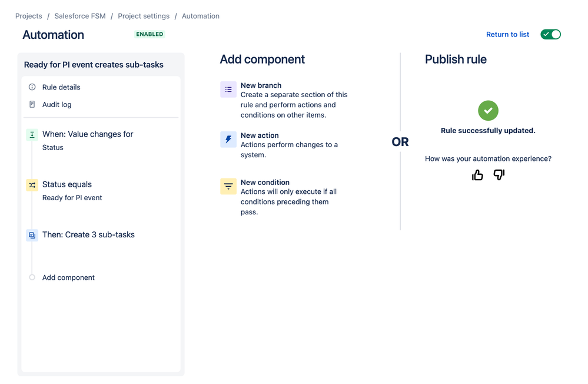The image size is (588, 384).
Task: Click Return to list link
Action: coord(507,35)
